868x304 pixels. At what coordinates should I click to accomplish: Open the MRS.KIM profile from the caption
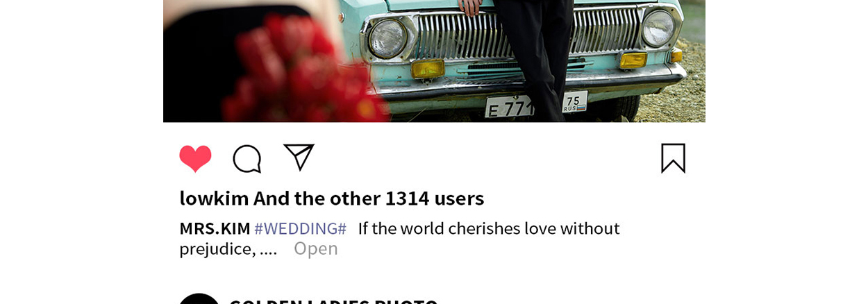(215, 228)
